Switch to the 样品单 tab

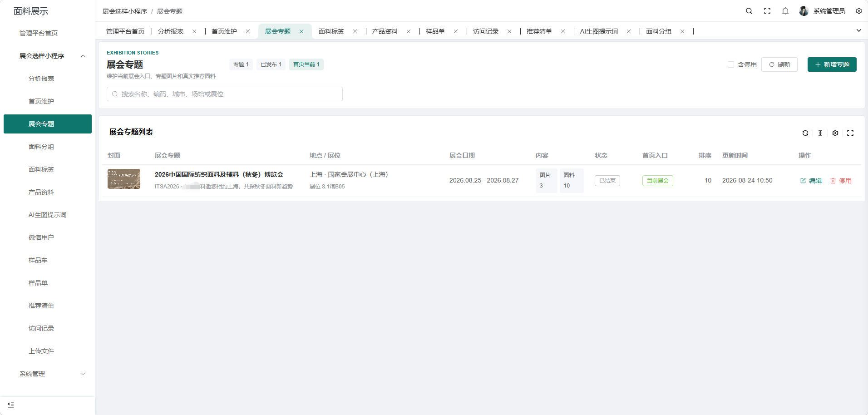435,31
